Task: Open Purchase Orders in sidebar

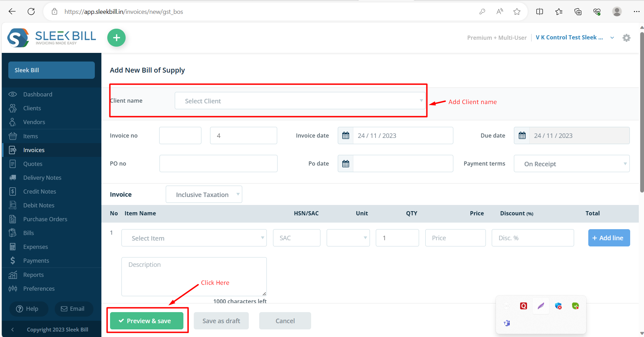Action: click(45, 219)
